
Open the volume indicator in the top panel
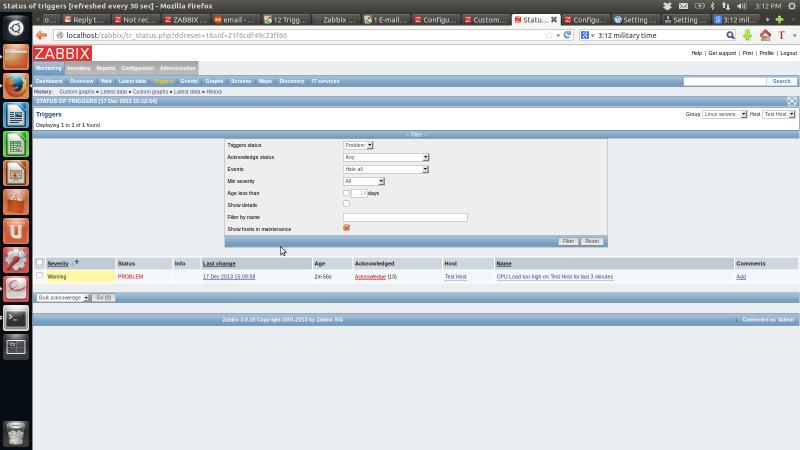coord(742,6)
